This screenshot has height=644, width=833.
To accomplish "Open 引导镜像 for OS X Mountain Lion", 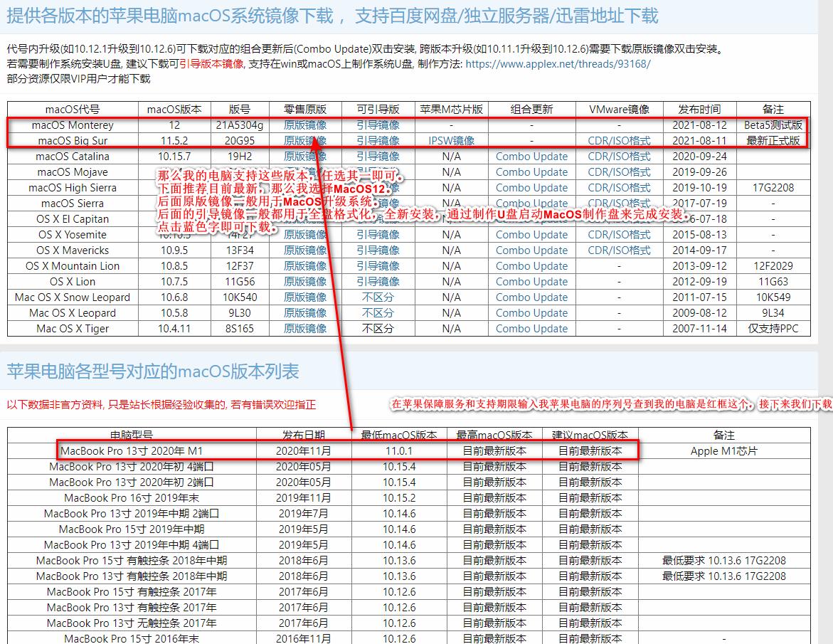I will click(x=376, y=265).
